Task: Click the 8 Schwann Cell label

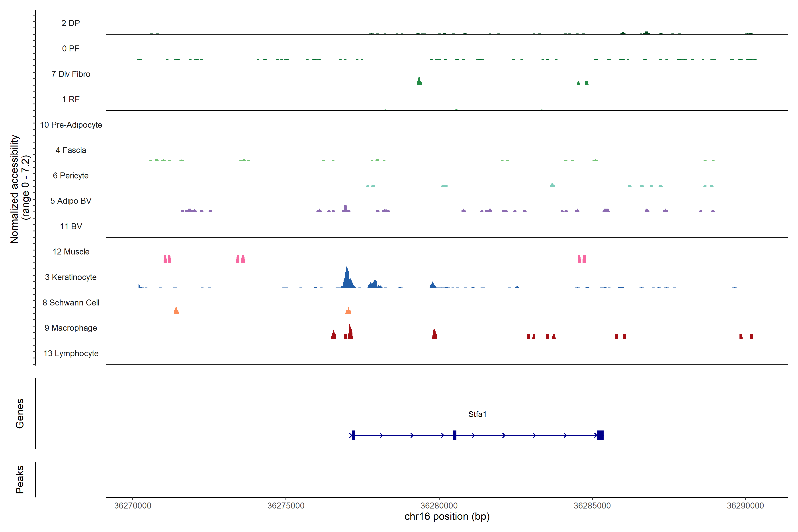Action: [70, 303]
